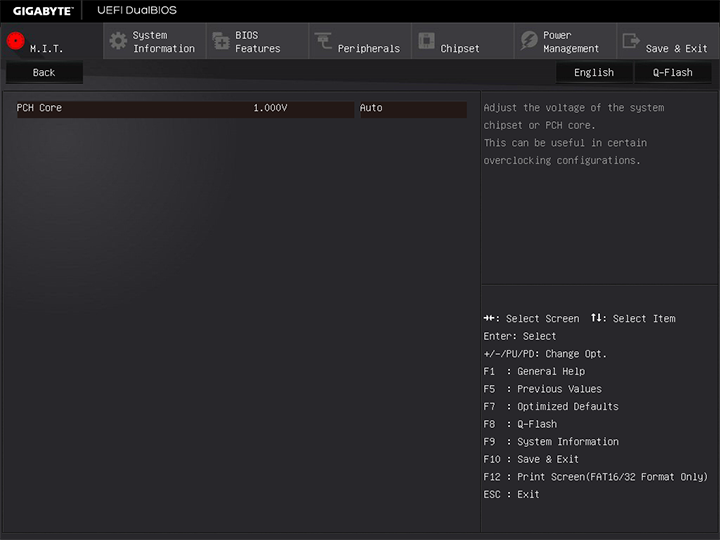Open Chipset via its square icon

[426, 41]
